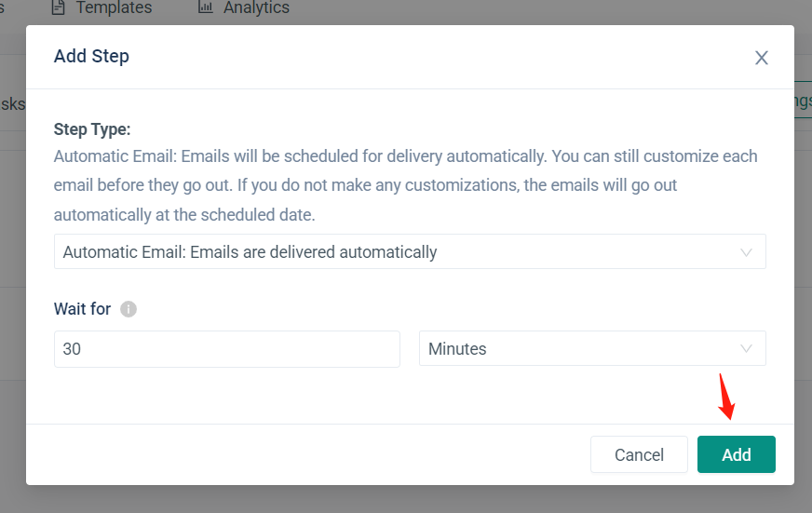The height and width of the screenshot is (513, 812).
Task: Open the Templates tab
Action: (x=114, y=7)
